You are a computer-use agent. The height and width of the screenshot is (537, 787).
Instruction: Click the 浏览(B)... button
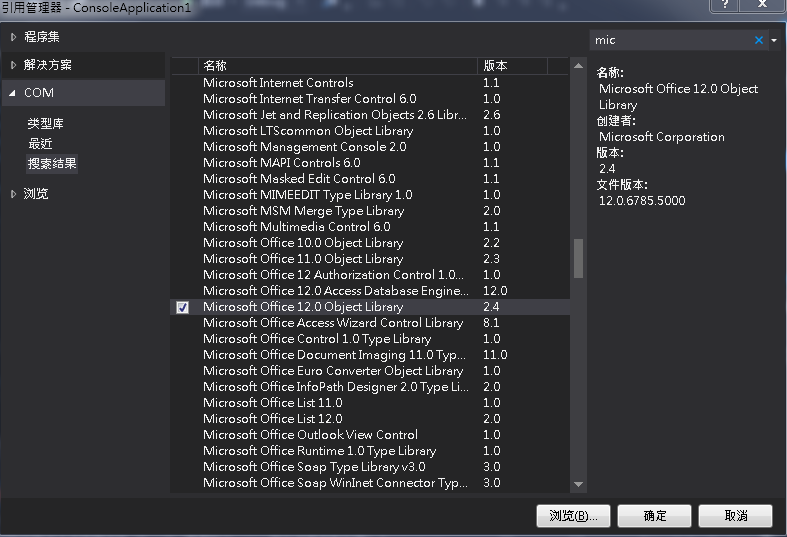pyautogui.click(x=573, y=516)
